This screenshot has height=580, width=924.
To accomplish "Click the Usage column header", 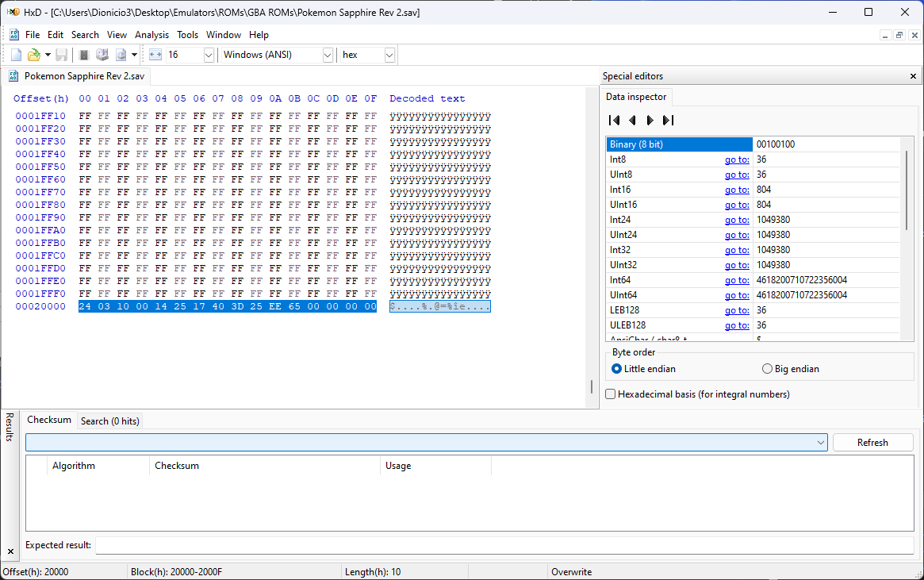I will (x=435, y=466).
